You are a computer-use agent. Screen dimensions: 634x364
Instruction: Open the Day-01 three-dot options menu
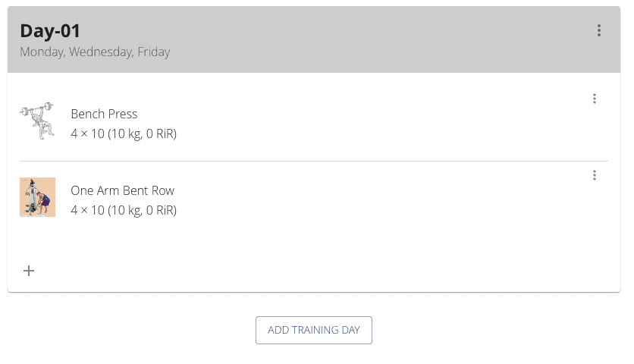(x=599, y=30)
